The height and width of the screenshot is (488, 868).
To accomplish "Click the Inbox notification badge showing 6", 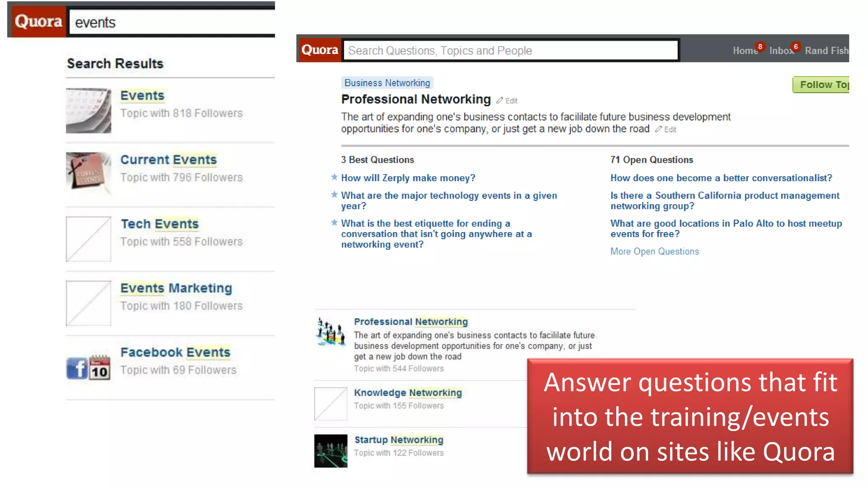I will (796, 47).
